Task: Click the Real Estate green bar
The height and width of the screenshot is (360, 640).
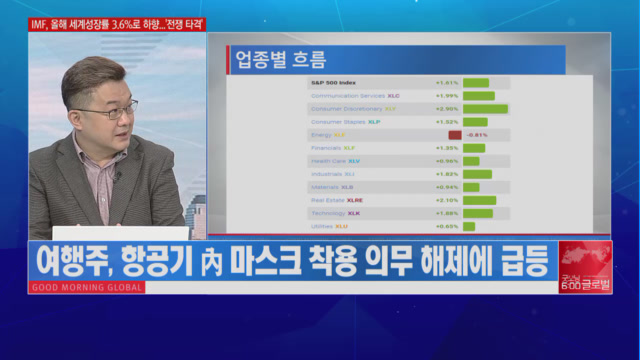Action: coord(480,200)
